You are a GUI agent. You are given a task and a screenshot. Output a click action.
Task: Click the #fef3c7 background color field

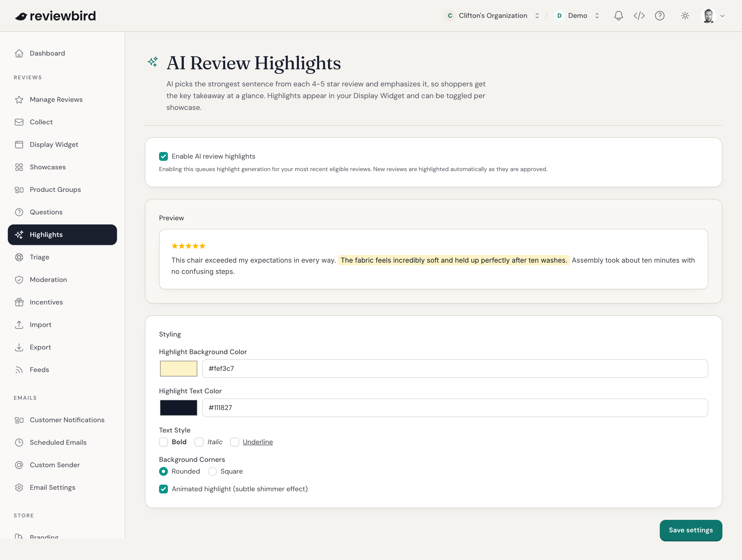[x=455, y=369]
